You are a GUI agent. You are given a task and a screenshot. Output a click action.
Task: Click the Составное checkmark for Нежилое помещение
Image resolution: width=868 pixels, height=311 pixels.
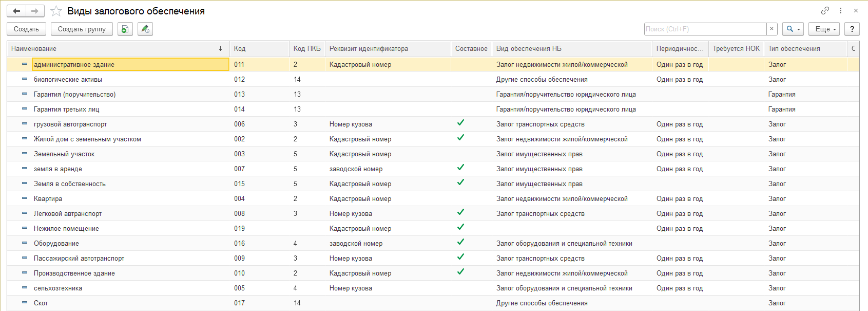pos(461,227)
